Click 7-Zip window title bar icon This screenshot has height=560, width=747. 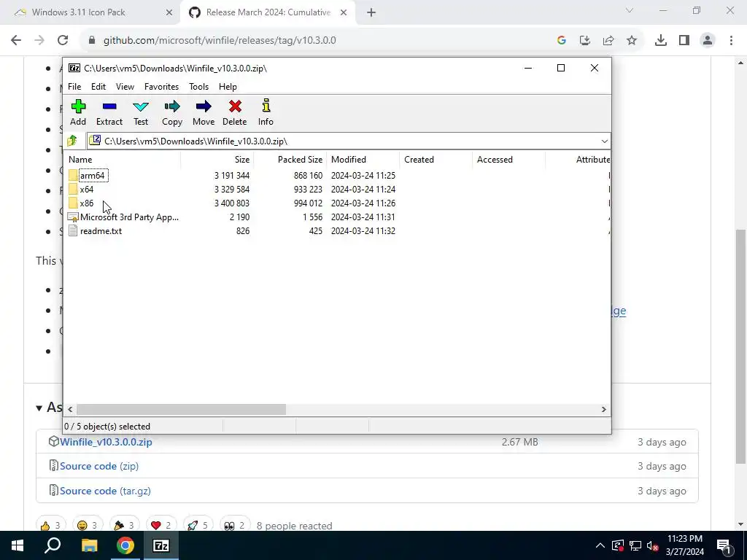(x=74, y=68)
